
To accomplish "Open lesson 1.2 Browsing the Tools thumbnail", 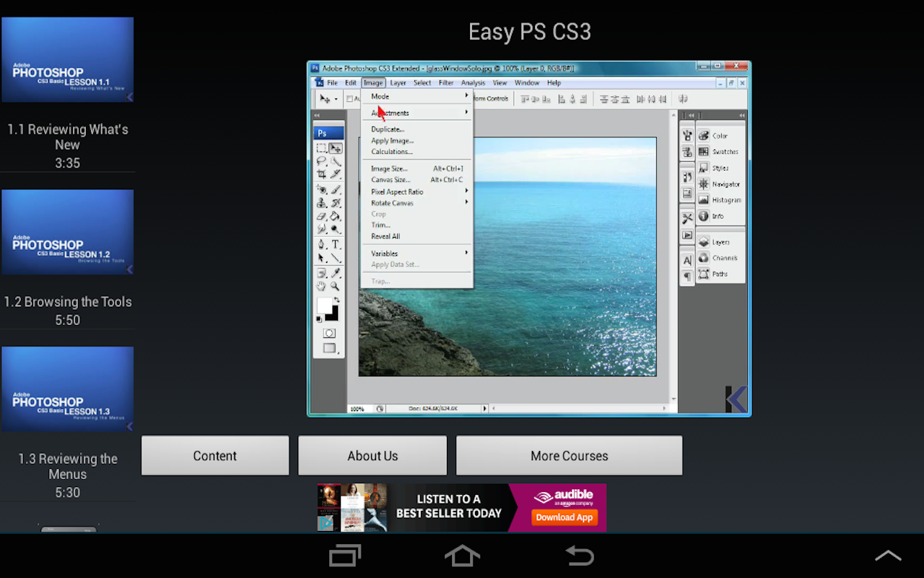I will 67,232.
